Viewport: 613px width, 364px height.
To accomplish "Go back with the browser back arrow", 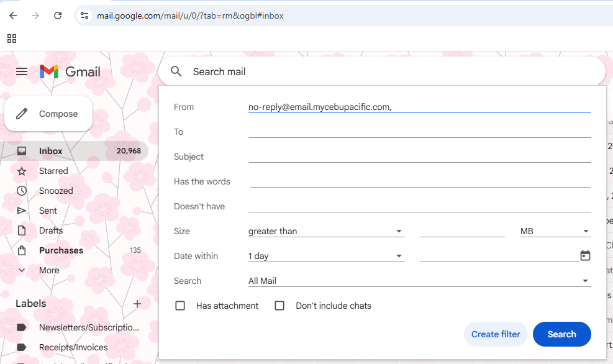I will [13, 16].
